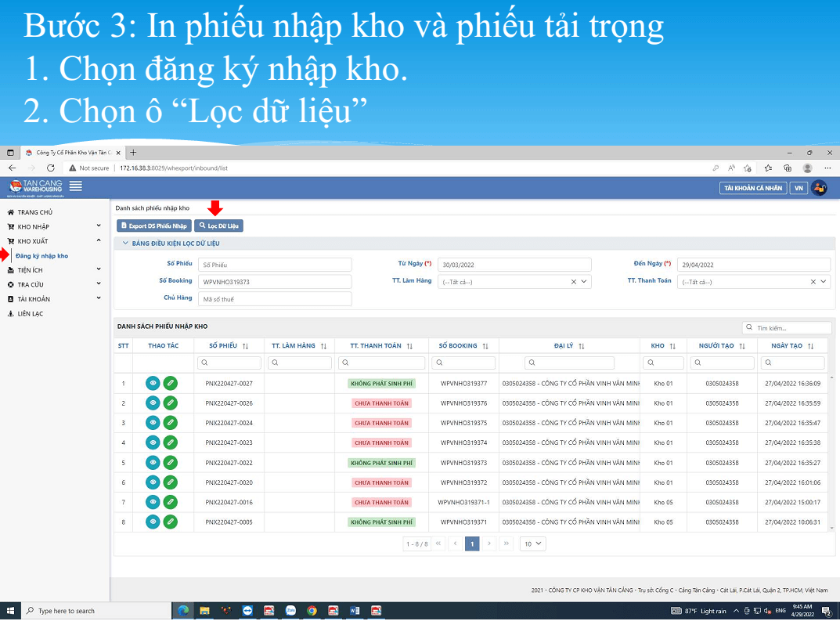Screen dimensions: 840x621
Task: Open Microsoft Word from the taskbar
Action: point(354,610)
